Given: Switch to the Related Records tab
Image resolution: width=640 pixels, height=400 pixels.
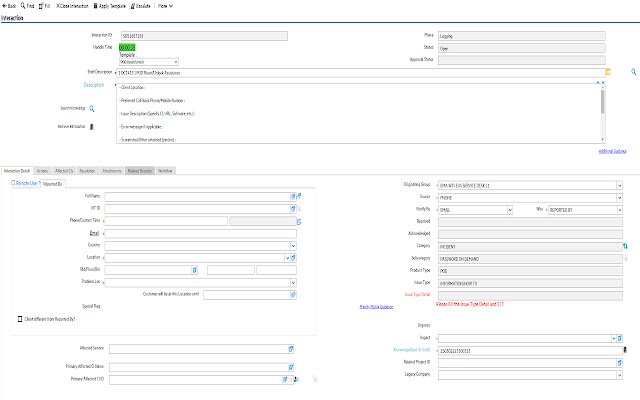Looking at the screenshot, I should 140,171.
